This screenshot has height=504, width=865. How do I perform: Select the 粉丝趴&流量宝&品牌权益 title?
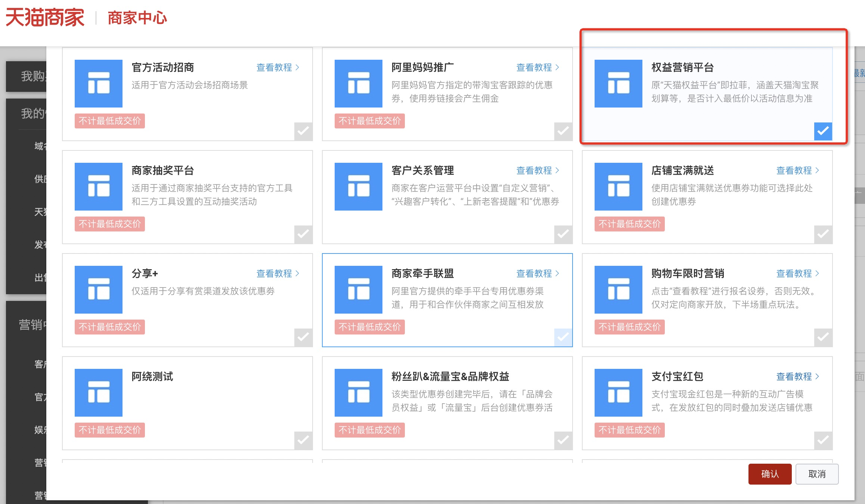[x=450, y=377]
